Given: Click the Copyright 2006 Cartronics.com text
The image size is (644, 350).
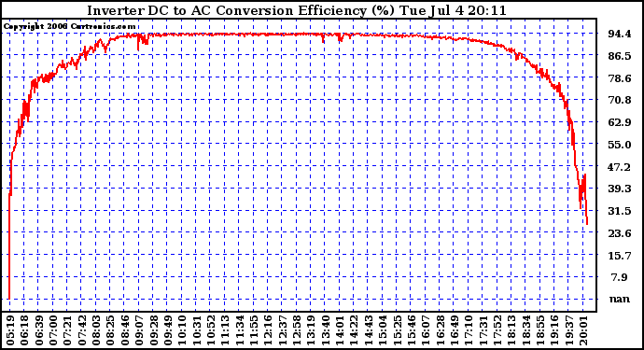Looking at the screenshot, I should coord(69,27).
